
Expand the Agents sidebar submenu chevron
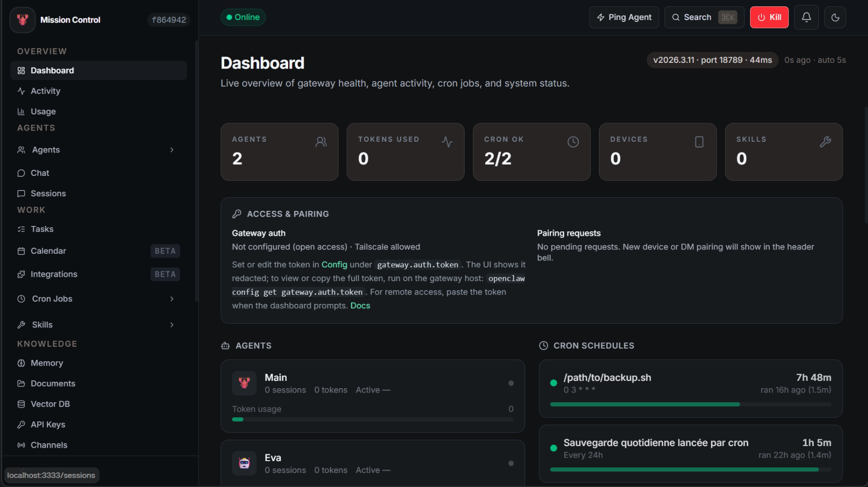tap(172, 150)
